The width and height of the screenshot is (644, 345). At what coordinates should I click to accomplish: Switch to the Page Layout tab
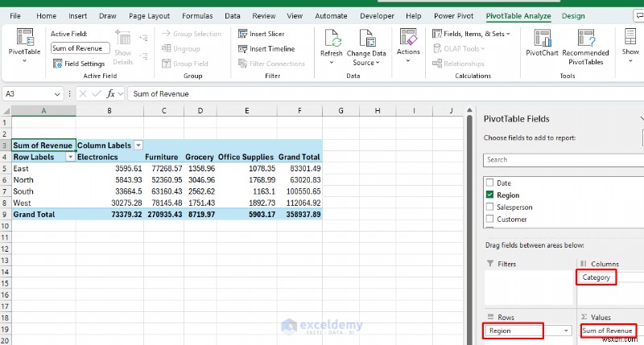click(149, 16)
